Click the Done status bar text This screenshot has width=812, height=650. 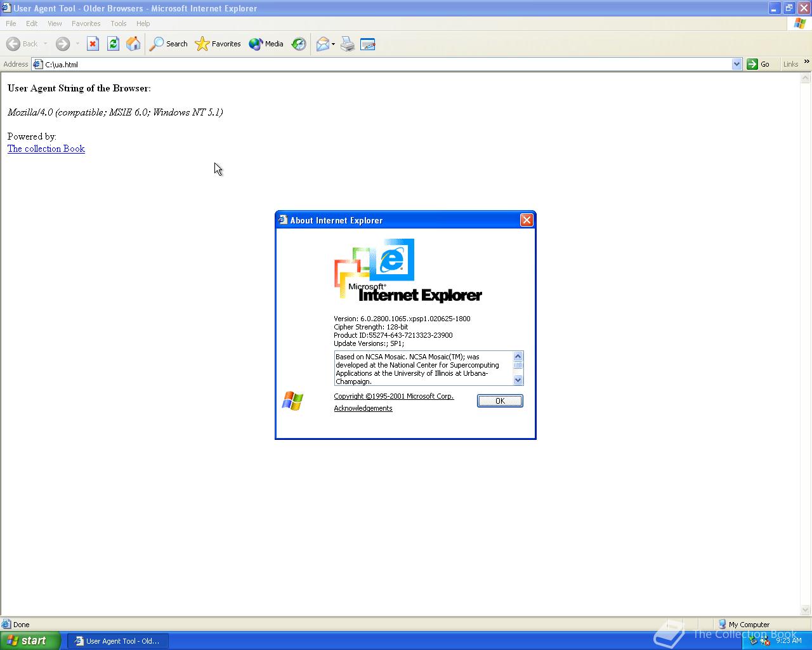[x=22, y=625]
